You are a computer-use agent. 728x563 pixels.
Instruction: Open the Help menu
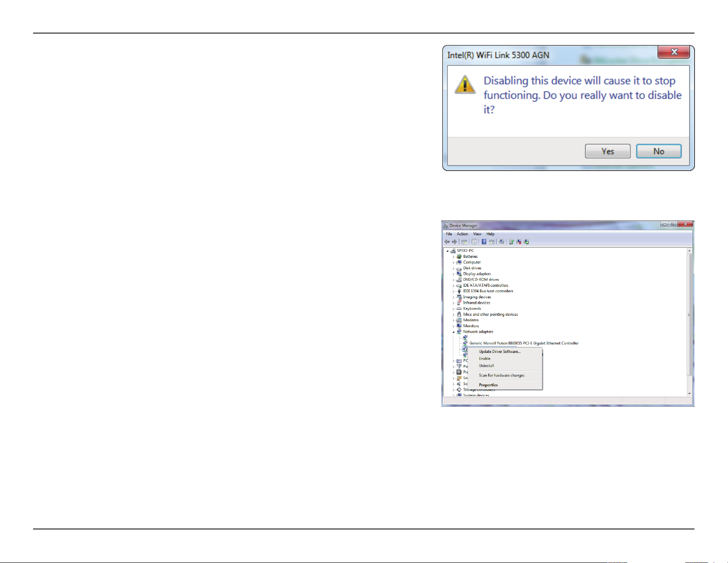pyautogui.click(x=491, y=234)
